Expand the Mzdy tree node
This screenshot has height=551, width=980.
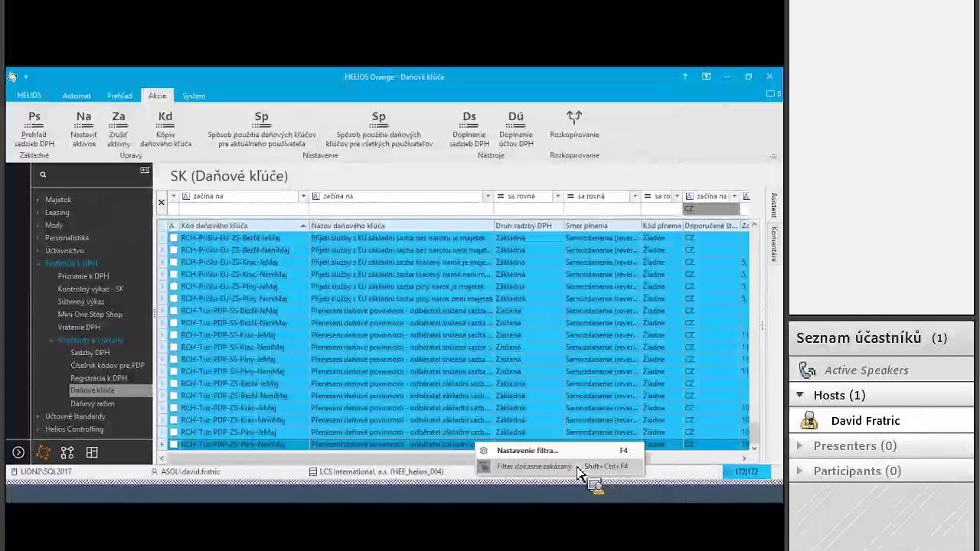pos(38,225)
